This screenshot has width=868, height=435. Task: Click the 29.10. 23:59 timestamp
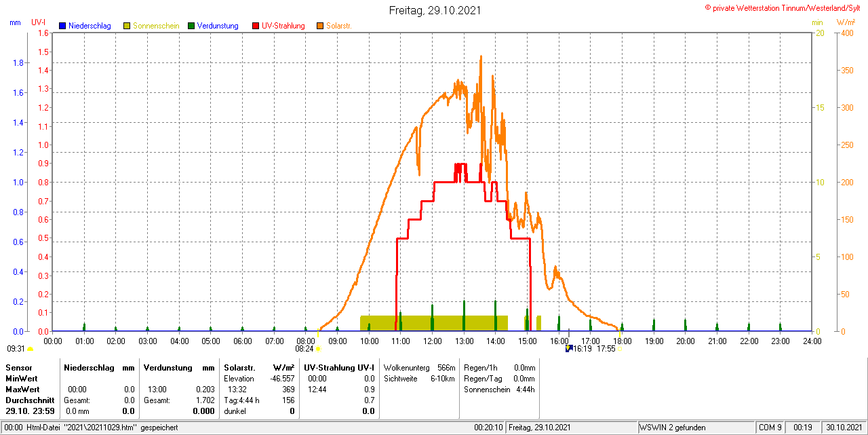tap(29, 411)
